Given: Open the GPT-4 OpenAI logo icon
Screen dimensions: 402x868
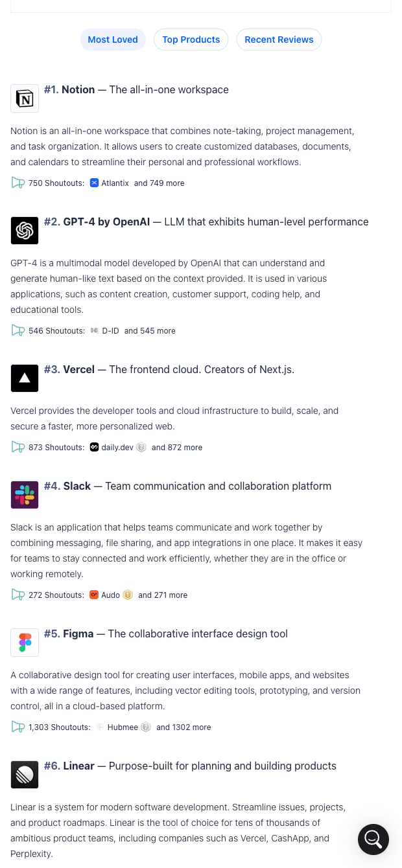Looking at the screenshot, I should 25,231.
